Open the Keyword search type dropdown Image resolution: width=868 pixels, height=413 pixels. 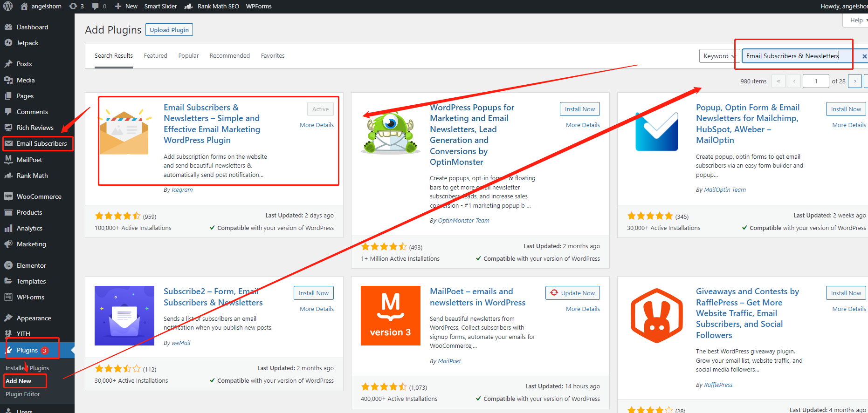point(719,56)
